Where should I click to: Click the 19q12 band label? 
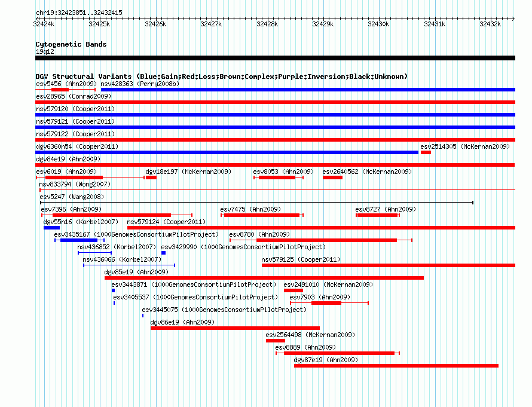(45, 51)
